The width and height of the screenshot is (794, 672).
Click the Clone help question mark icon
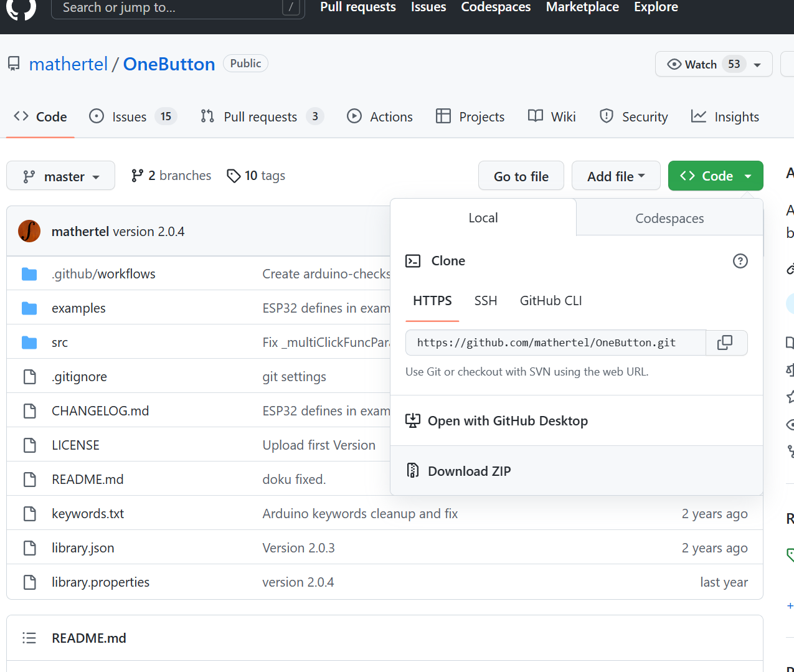pos(740,261)
